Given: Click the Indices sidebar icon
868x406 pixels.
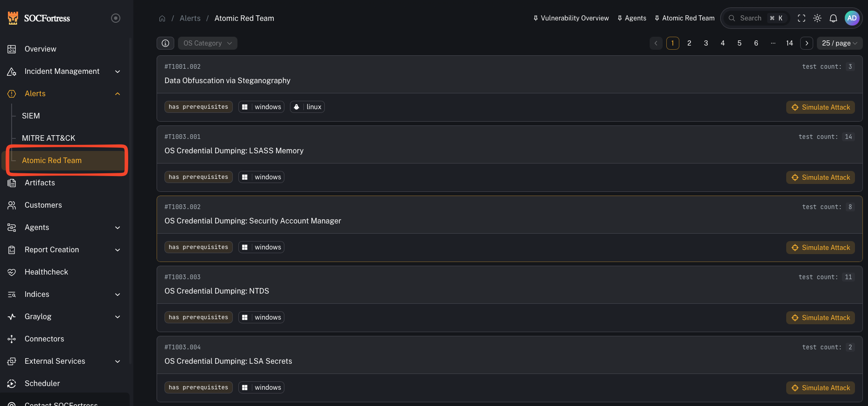Looking at the screenshot, I should 12,295.
